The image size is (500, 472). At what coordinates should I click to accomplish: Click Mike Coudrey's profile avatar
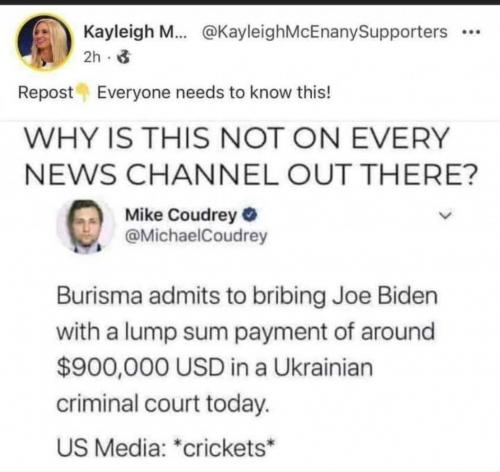[x=86, y=227]
